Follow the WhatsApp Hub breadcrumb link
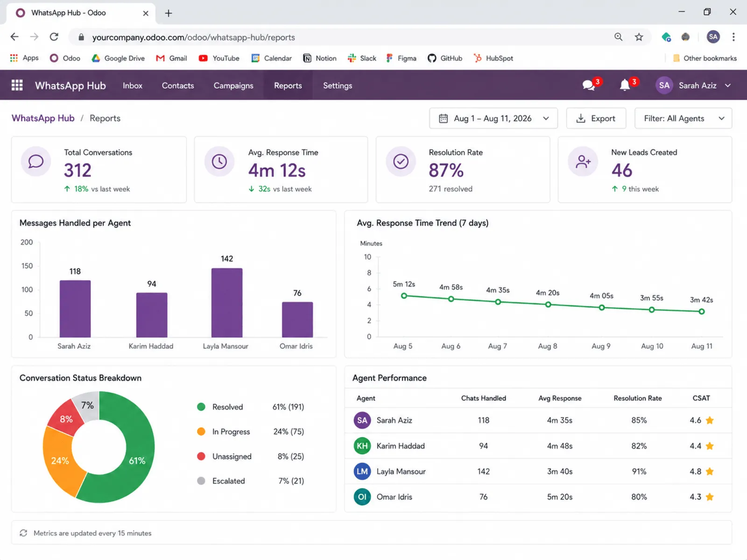Viewport: 747px width, 560px height. click(x=43, y=118)
